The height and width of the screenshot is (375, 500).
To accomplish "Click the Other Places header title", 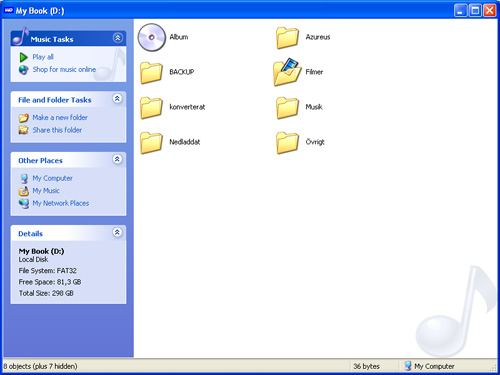I will pyautogui.click(x=40, y=161).
